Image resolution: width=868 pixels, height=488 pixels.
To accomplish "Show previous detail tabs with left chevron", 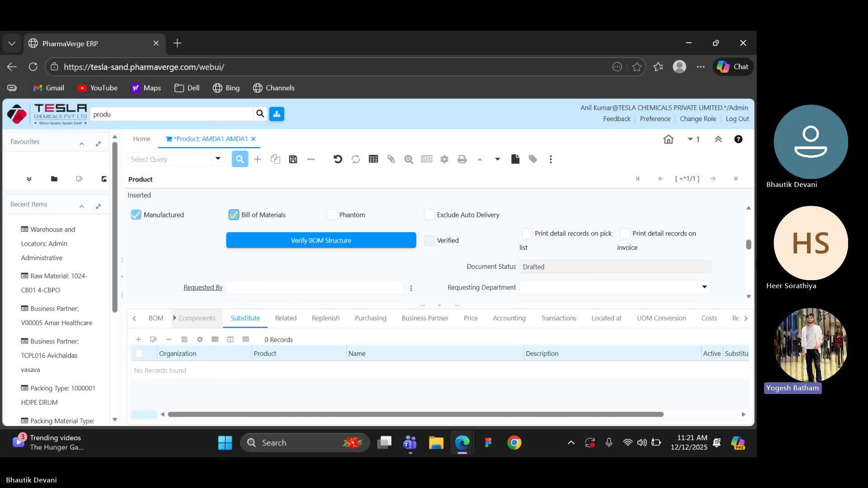I will 134,318.
